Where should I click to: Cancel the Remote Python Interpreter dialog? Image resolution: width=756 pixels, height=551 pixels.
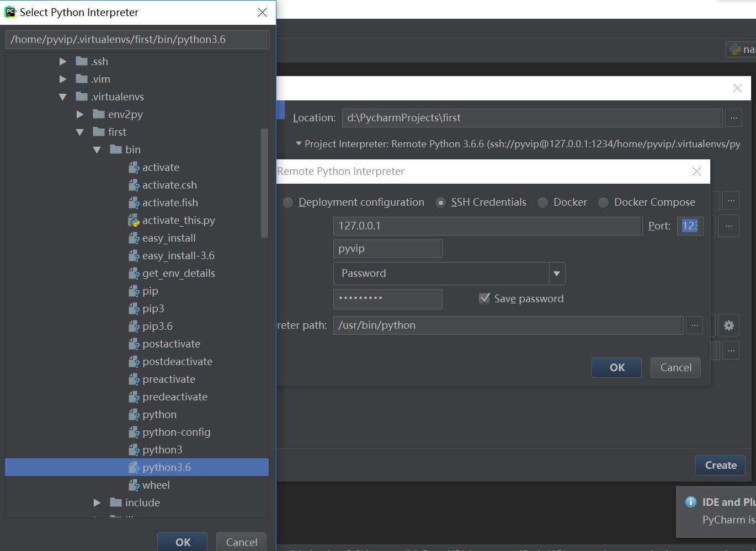(676, 367)
